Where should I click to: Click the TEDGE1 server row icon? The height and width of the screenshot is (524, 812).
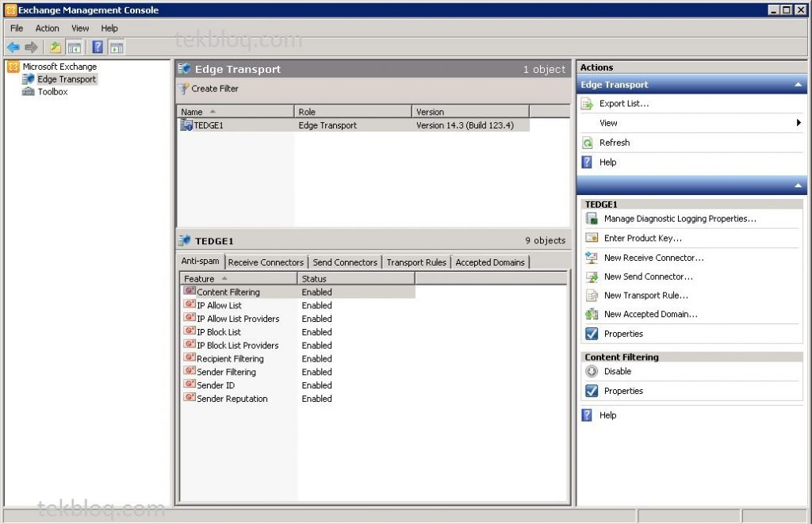186,124
